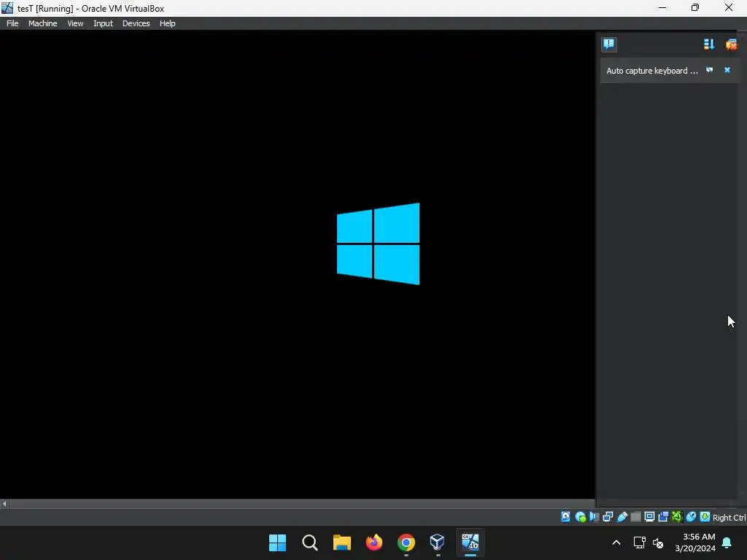Click the shared folders status icon
Screen dimensions: 747x560
tap(635, 517)
